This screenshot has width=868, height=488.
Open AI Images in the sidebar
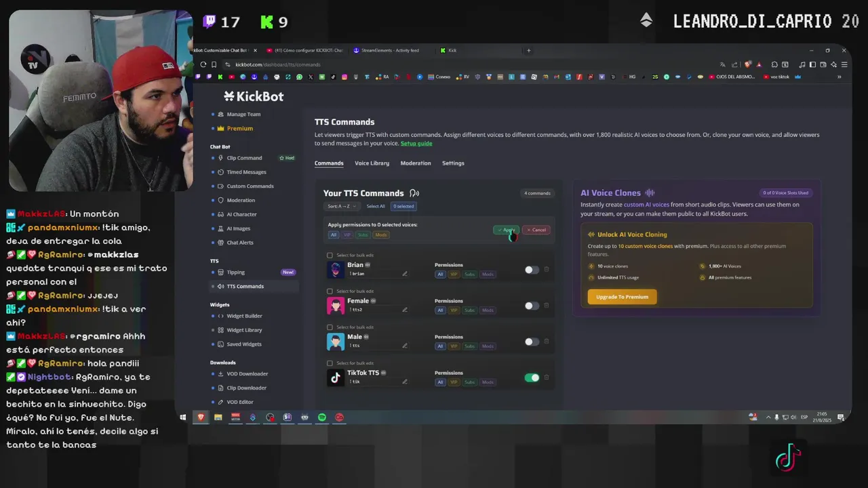tap(238, 228)
